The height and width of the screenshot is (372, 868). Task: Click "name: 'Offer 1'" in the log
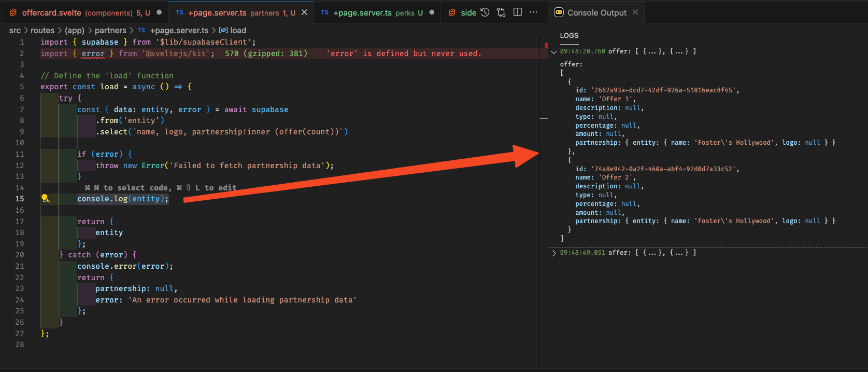pos(605,99)
